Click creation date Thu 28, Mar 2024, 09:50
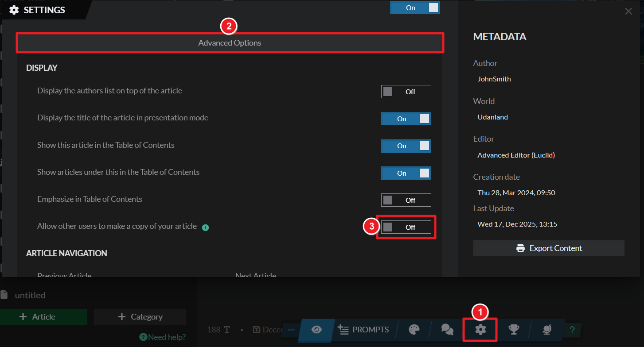 [516, 193]
